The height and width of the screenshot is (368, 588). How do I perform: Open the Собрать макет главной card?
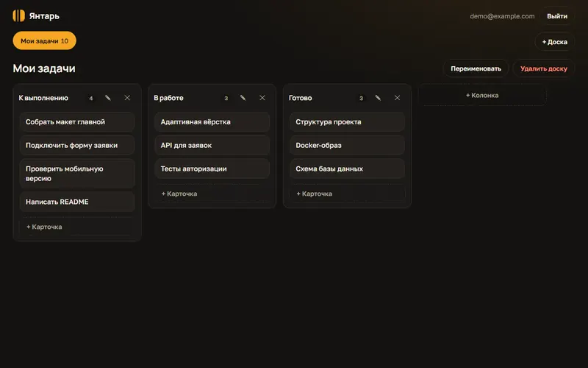click(77, 121)
